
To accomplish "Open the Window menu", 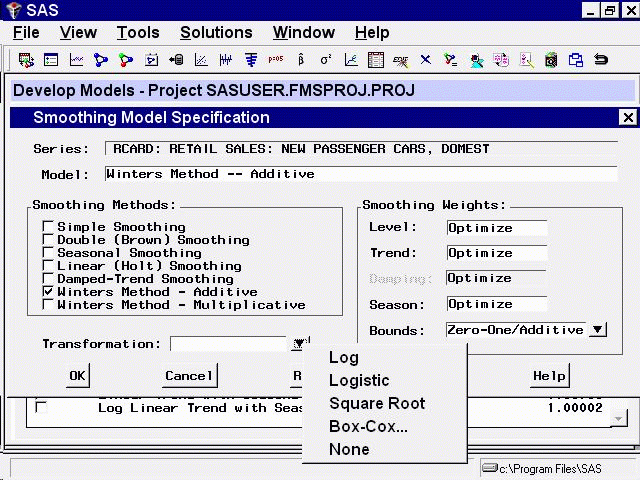I will (304, 33).
